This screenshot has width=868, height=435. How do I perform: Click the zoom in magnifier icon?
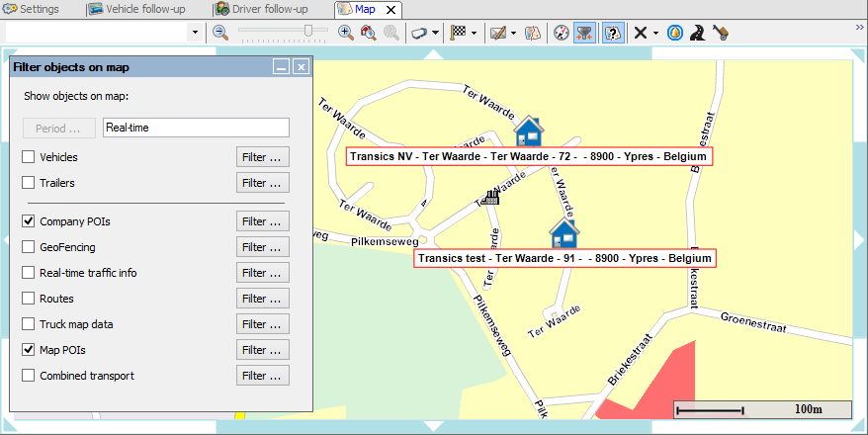[346, 33]
